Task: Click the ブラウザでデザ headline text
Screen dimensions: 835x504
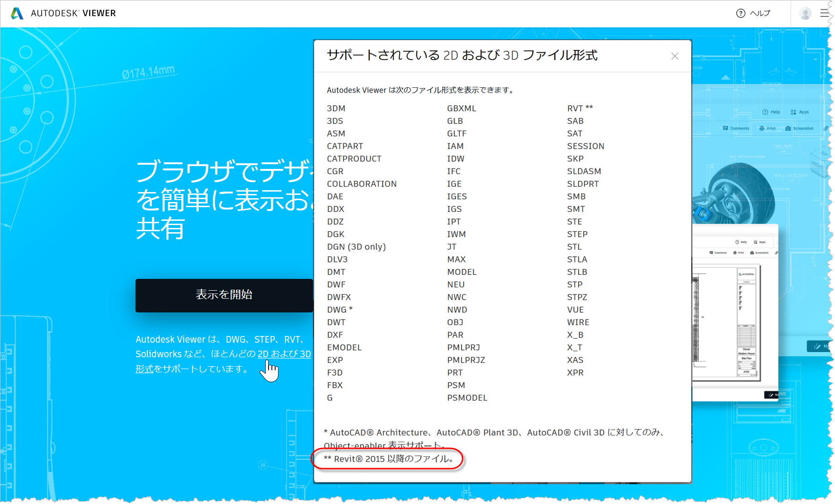Action: [x=225, y=171]
